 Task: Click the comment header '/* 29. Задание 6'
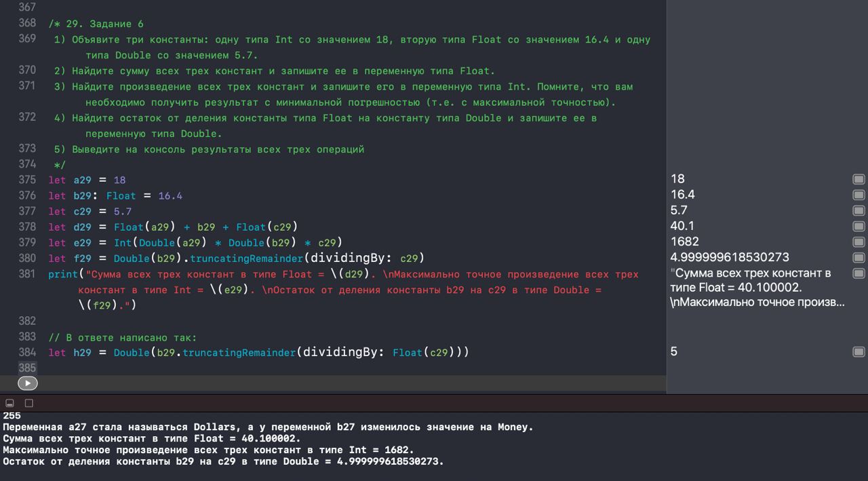[x=96, y=24]
